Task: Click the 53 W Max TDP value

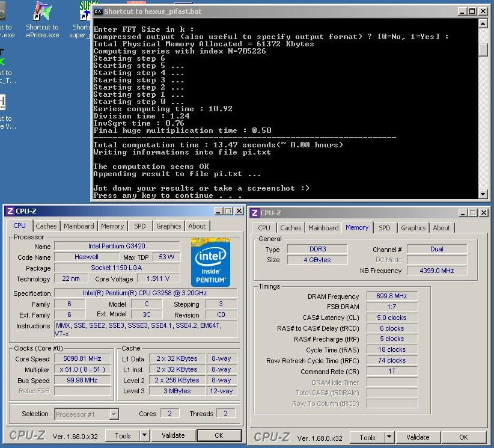Action: tap(166, 257)
